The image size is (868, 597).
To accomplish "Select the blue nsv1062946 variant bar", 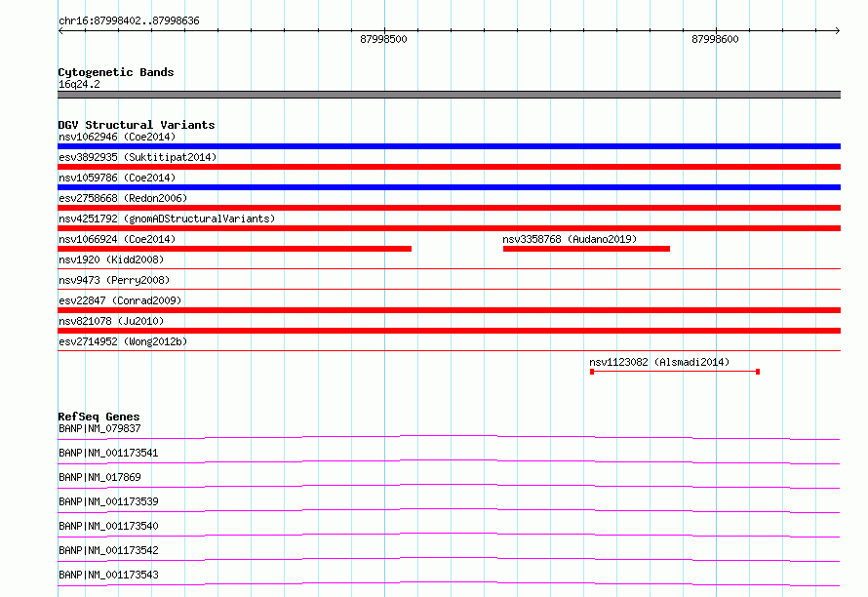I will click(x=449, y=146).
